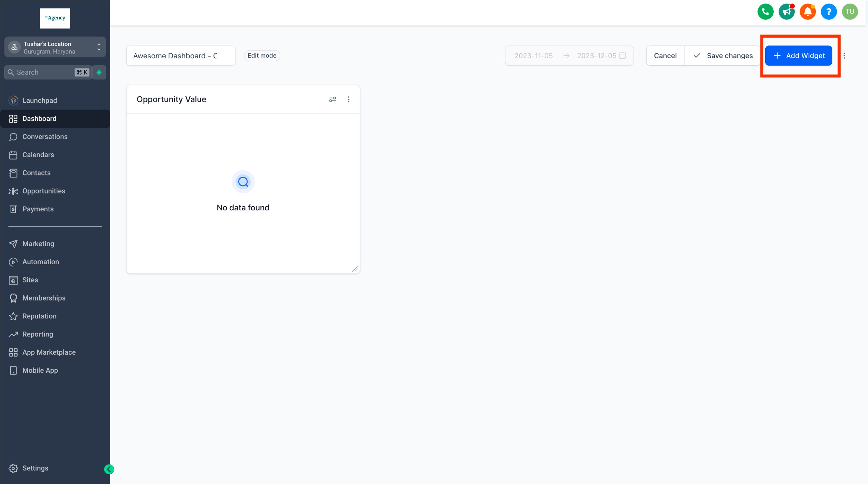Image resolution: width=868 pixels, height=484 pixels.
Task: Open Opportunity Value widget filter settings icon
Action: click(x=332, y=100)
